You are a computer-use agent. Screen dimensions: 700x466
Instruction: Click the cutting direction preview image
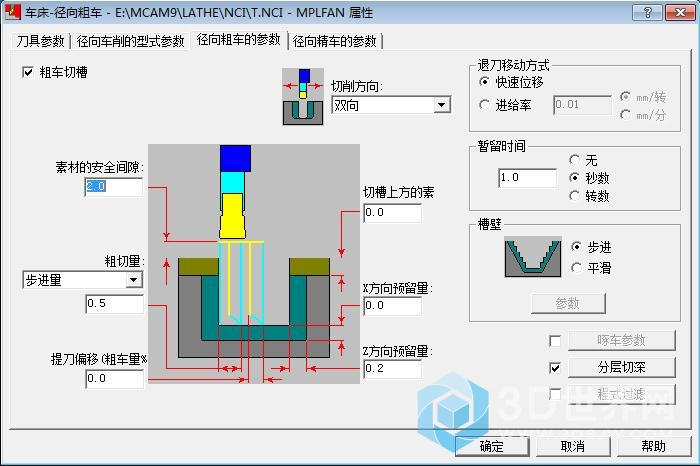coord(303,96)
